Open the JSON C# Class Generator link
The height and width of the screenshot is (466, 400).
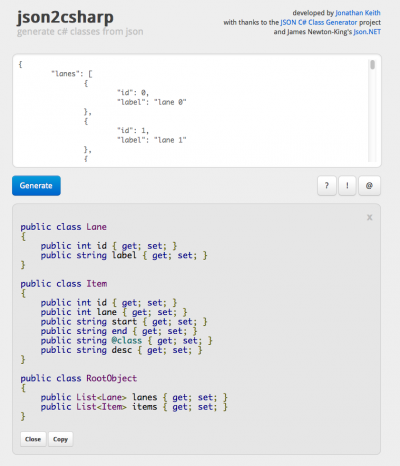[319, 23]
